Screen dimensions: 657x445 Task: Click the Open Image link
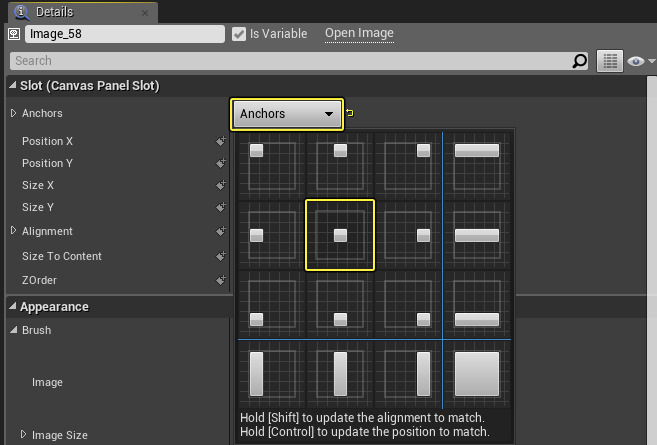click(359, 33)
